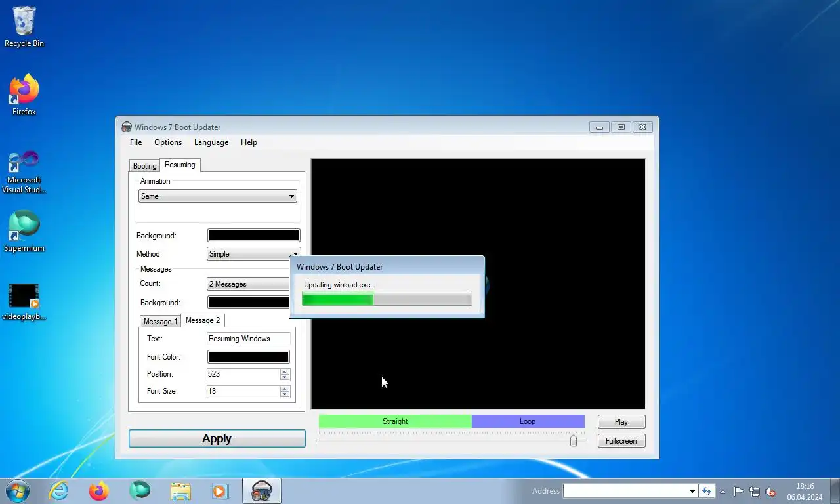The image size is (840, 504).
Task: Click the Font Size value field 18
Action: tap(243, 391)
